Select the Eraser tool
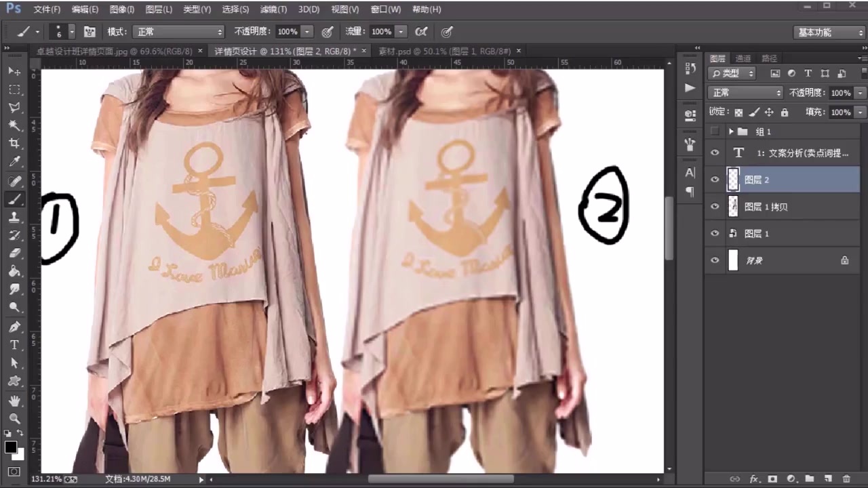Screen dimensions: 868x488 (14, 253)
